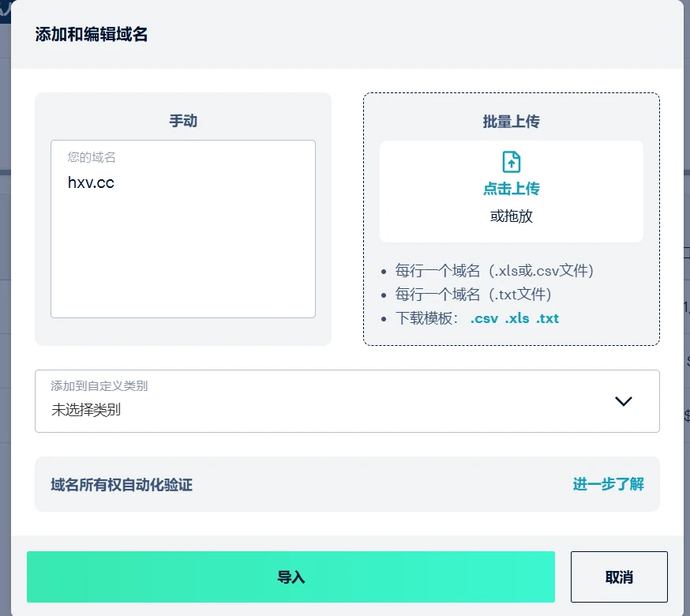This screenshot has width=690, height=616.
Task: Click the 域名所有权自动化验证 section title
Action: (122, 485)
